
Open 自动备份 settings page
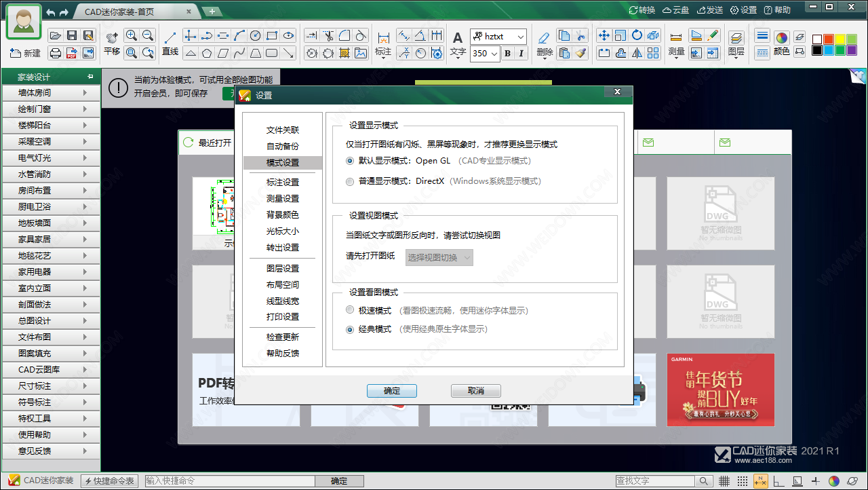[x=283, y=146]
